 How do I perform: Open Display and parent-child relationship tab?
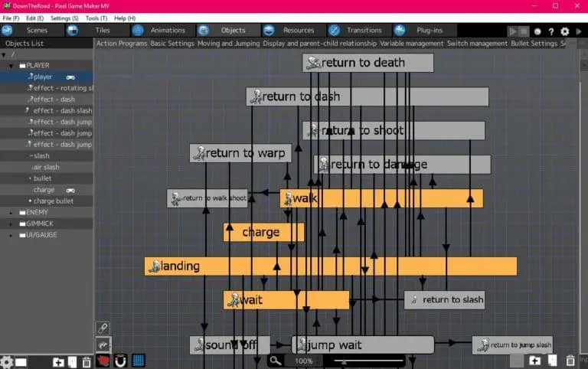(319, 44)
